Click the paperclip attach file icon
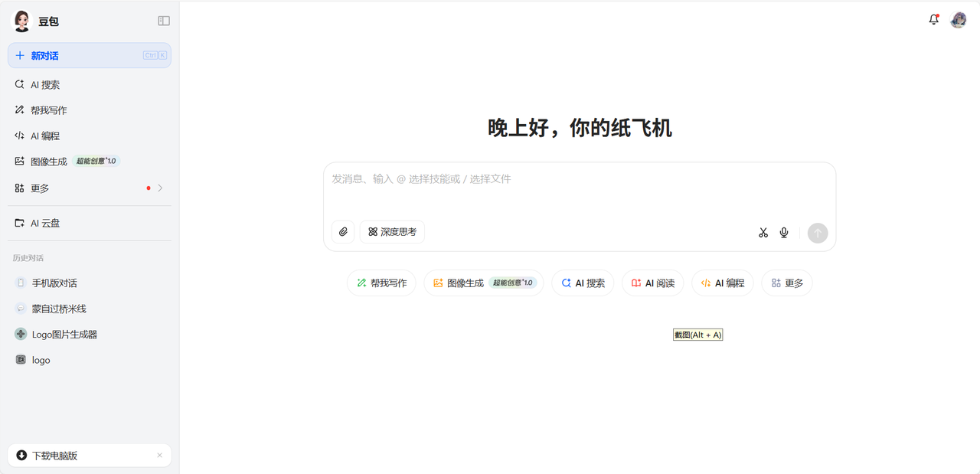The width and height of the screenshot is (980, 474). 343,232
